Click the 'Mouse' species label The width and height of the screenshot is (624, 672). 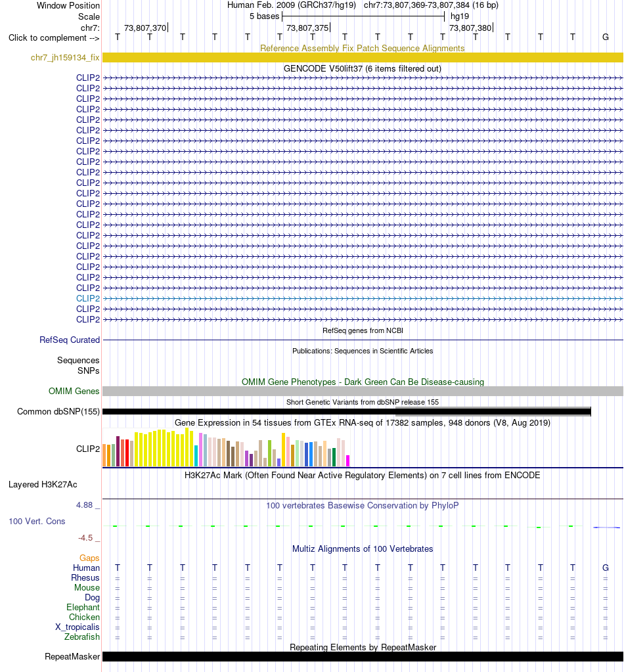click(87, 587)
